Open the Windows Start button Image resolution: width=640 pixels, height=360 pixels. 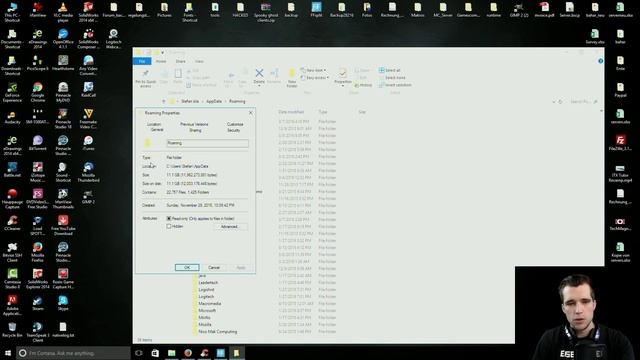coord(8,353)
